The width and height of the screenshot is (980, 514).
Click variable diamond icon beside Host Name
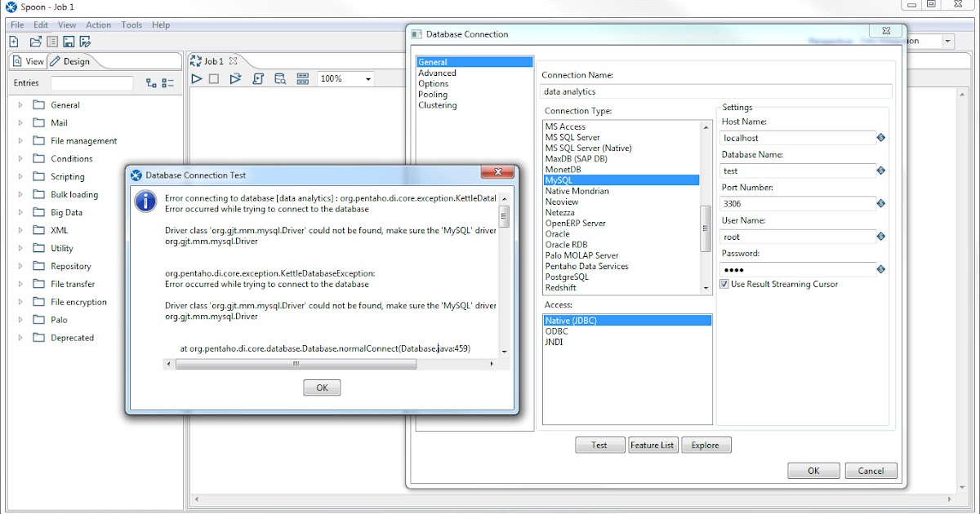point(881,138)
